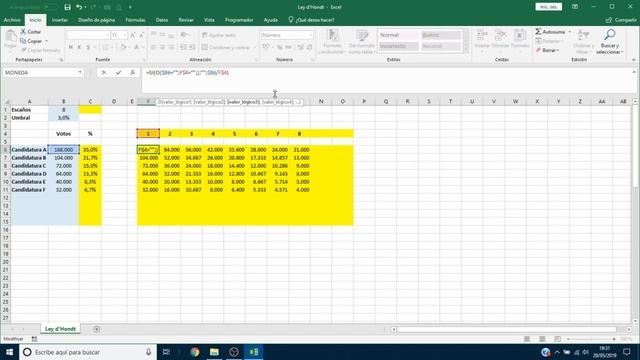This screenshot has height=360, width=640.
Task: Confirm the formula with the checkmark icon
Action: tap(118, 73)
